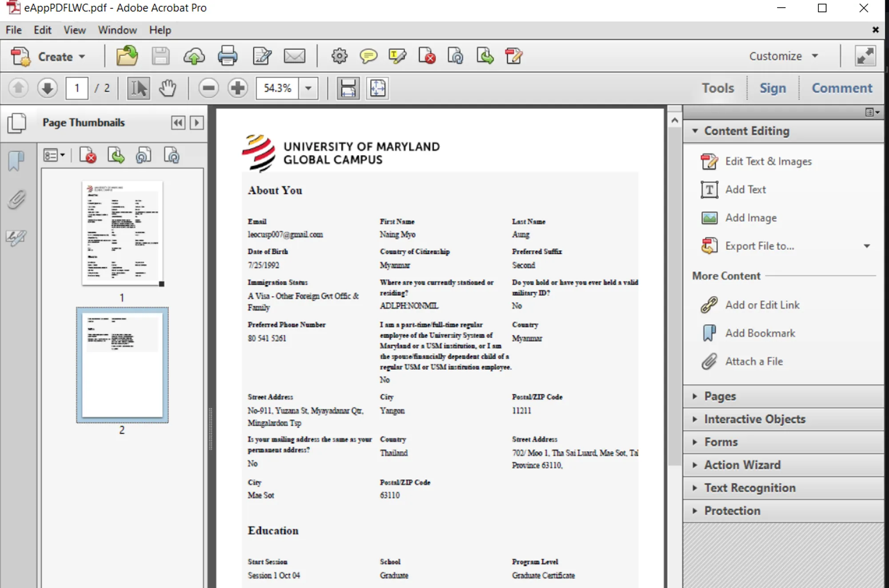889x588 pixels.
Task: Click the toolbar Rotate Pages icon
Action: pyautogui.click(x=455, y=56)
